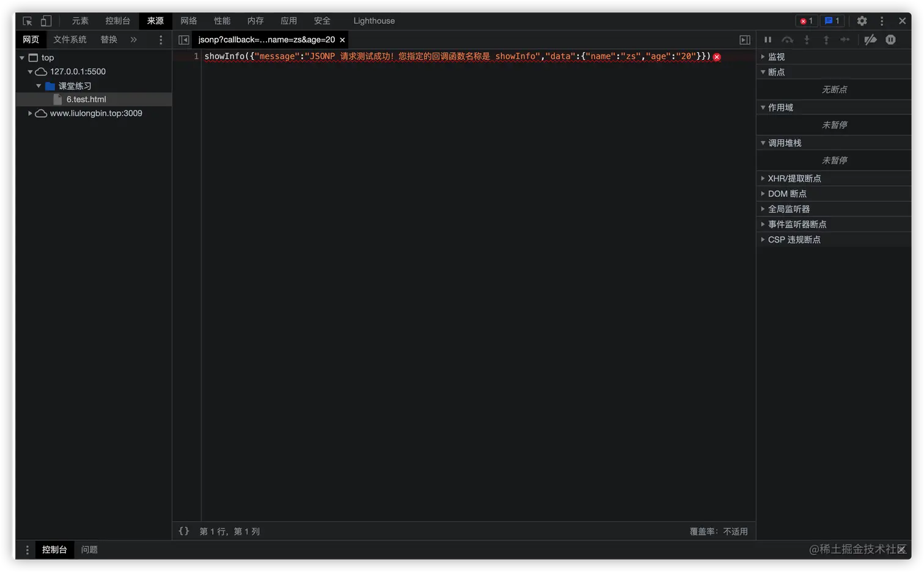Click the 第 1 行, 第 1 列 position indicator

[x=230, y=532]
